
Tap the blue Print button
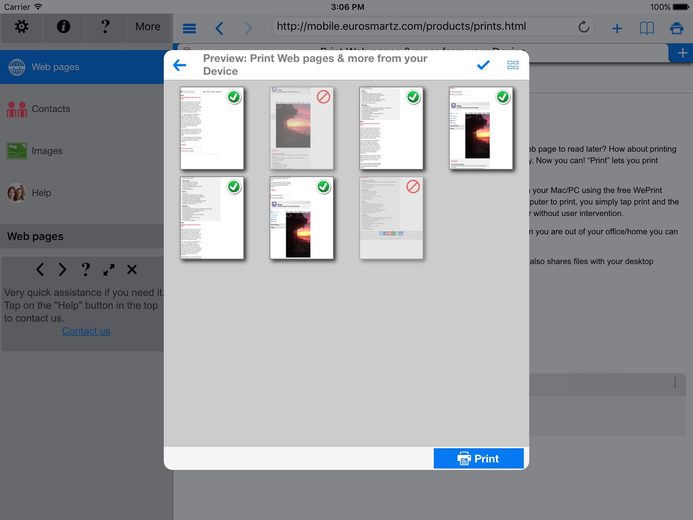tap(479, 459)
